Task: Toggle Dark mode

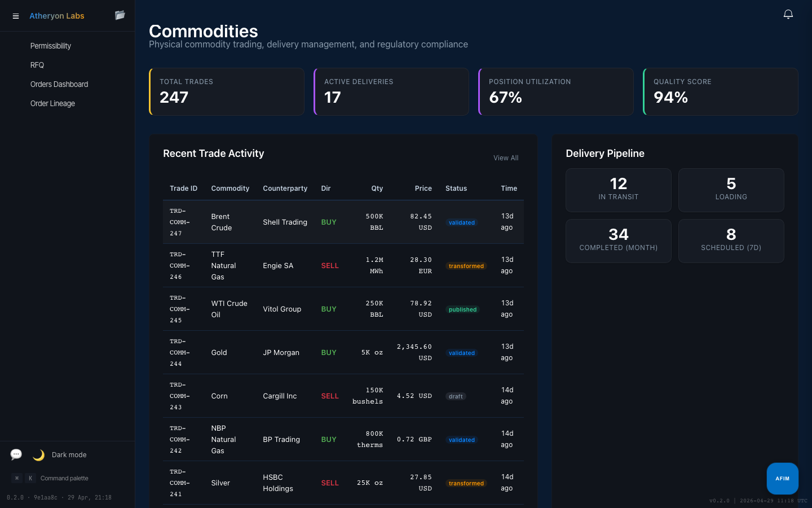Action: coord(69,455)
